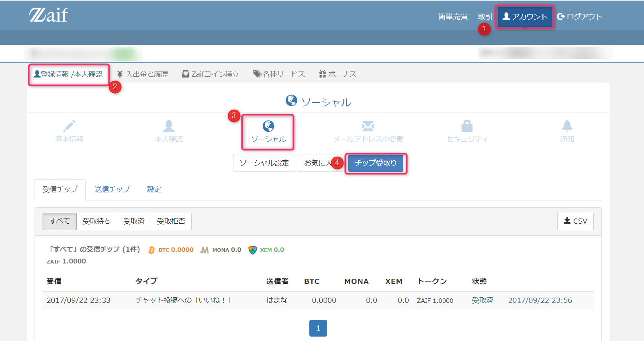Viewport: 644px width, 341px height.
Task: Open the アカウント menu
Action: (525, 16)
